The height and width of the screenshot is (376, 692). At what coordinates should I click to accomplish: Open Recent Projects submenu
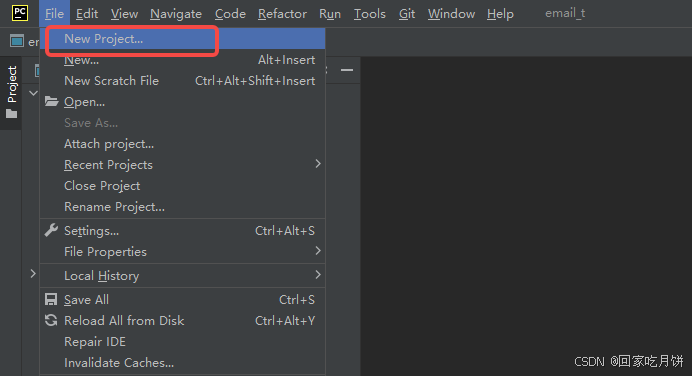(183, 165)
